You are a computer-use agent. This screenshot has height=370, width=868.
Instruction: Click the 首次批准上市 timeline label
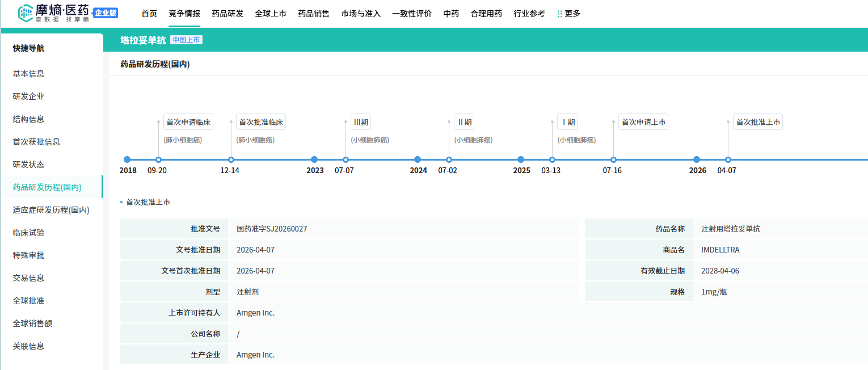coord(758,122)
